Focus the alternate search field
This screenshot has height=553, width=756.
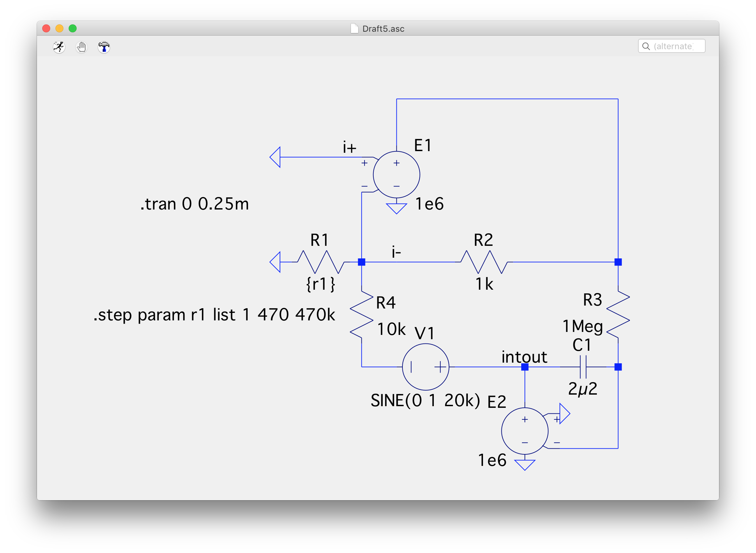pos(674,46)
